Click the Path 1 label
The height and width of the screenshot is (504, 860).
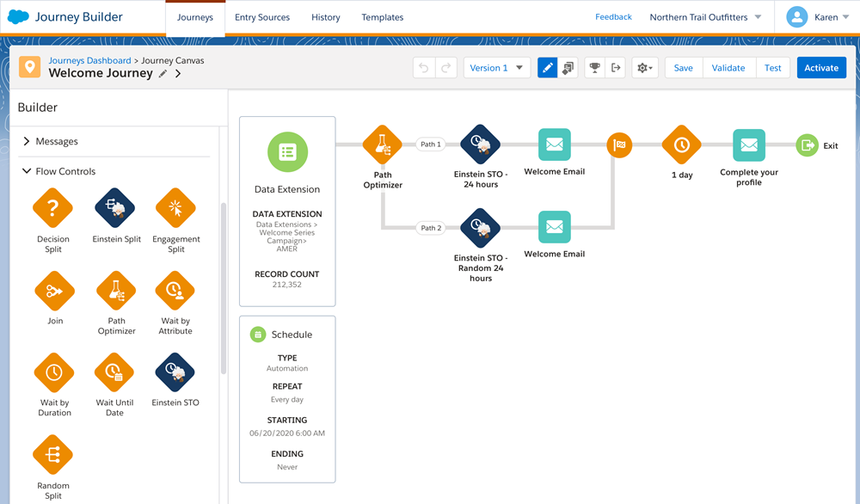tap(431, 144)
